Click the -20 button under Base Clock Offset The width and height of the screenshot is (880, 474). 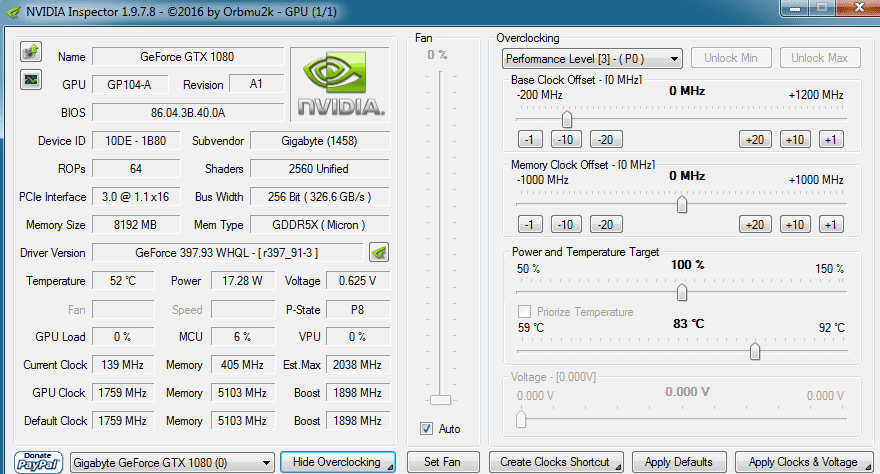click(606, 140)
